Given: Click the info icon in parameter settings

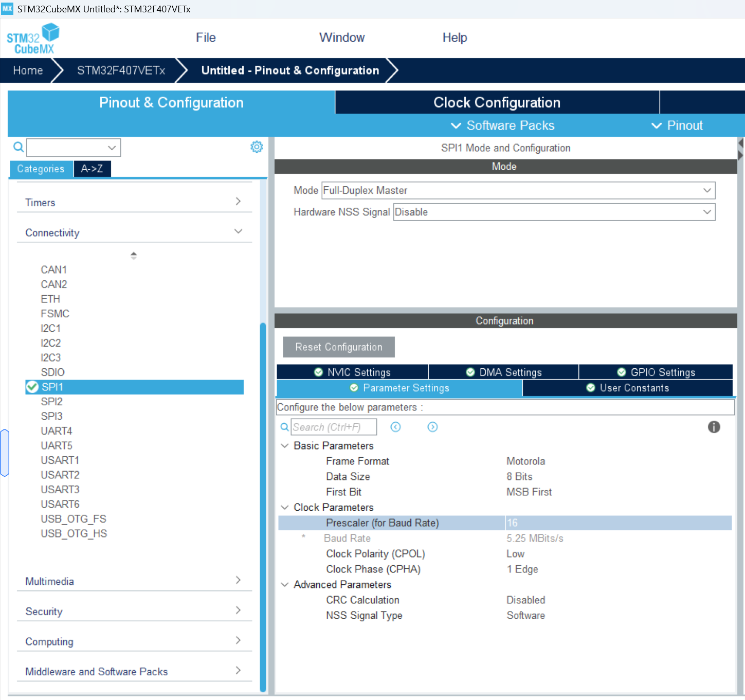Looking at the screenshot, I should [x=714, y=427].
